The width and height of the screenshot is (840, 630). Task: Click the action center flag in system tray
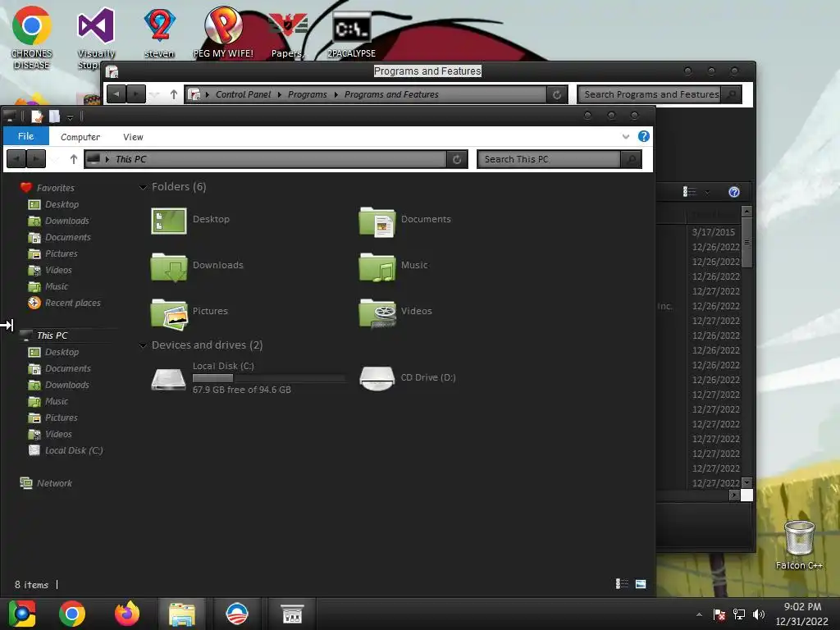tap(719, 614)
